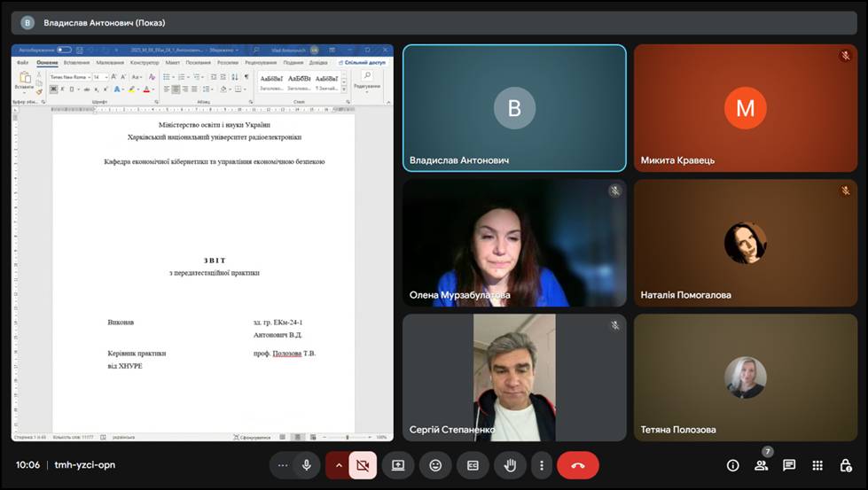The image size is (868, 490).
Task: Select Олена Мурзабулатова's video tile
Action: [514, 243]
